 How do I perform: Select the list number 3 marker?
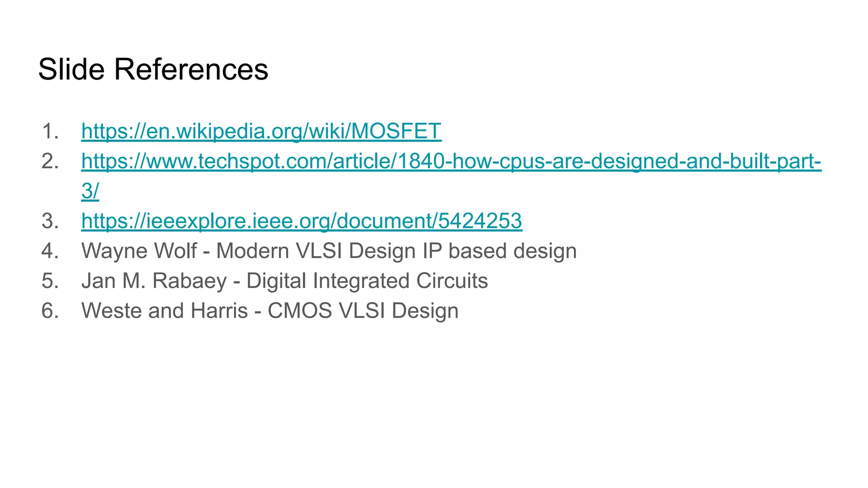click(x=50, y=221)
